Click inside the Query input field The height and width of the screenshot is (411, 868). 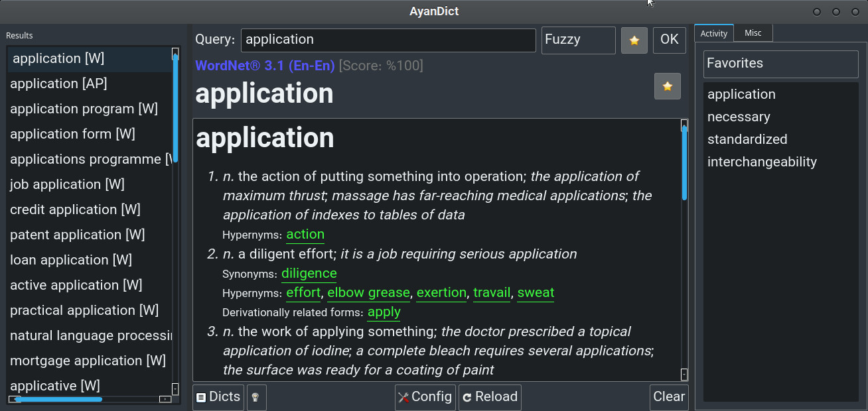tap(388, 40)
